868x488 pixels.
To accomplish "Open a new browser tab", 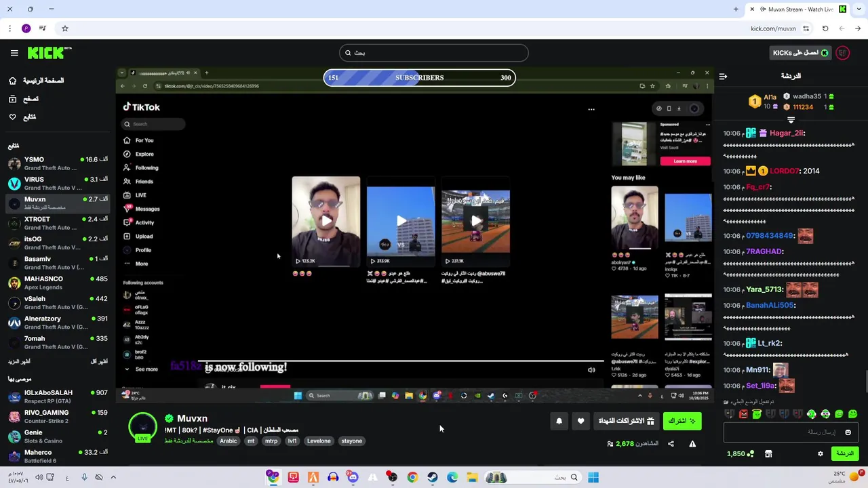I will click(x=736, y=9).
